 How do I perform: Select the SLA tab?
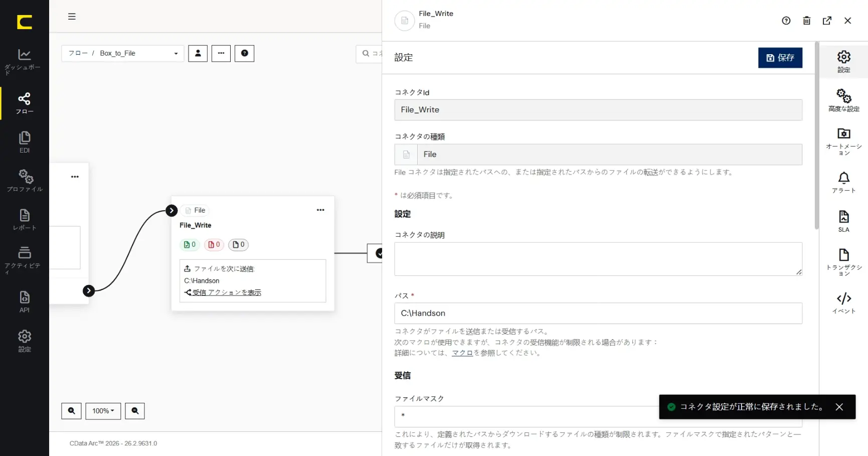click(844, 221)
